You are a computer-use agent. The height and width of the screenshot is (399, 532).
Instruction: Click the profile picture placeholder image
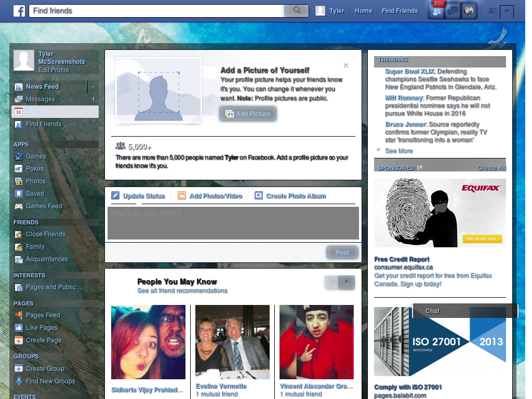pyautogui.click(x=159, y=90)
